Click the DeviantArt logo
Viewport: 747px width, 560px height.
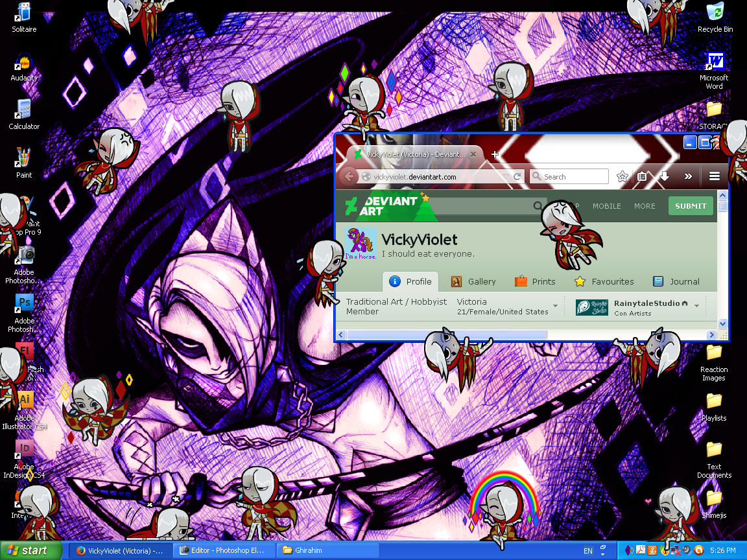[x=381, y=205]
